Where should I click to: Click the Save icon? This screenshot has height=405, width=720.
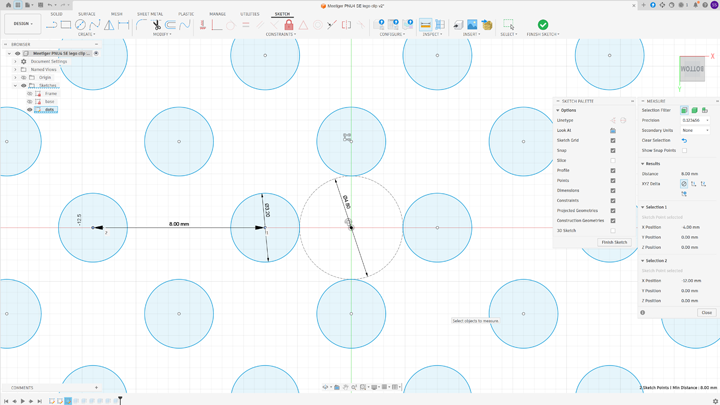[x=40, y=5]
